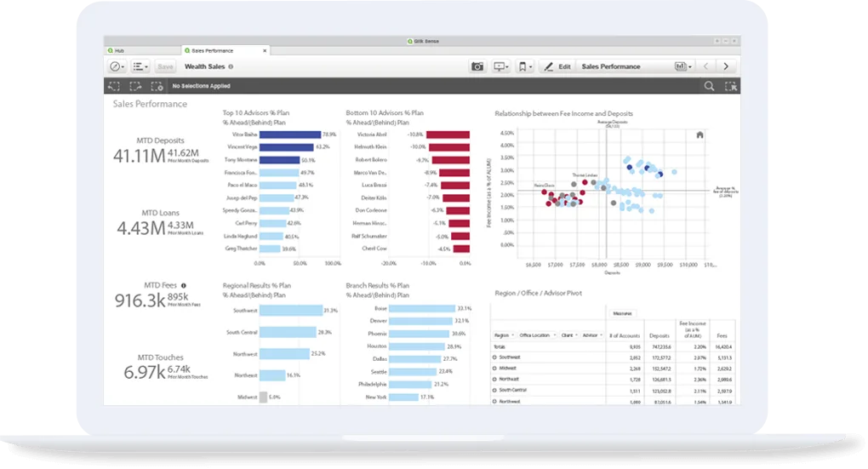
Task: Click the Deposits column header
Action: click(660, 335)
